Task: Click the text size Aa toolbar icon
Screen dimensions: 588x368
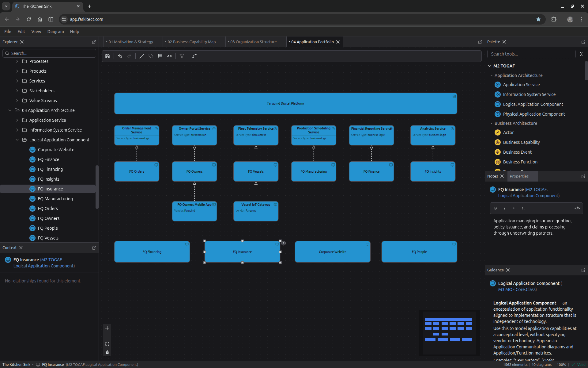Action: point(169,56)
